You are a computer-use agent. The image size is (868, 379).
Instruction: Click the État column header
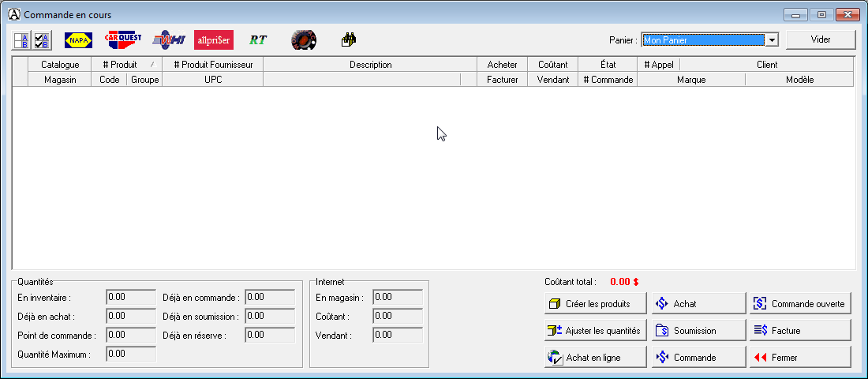[608, 65]
